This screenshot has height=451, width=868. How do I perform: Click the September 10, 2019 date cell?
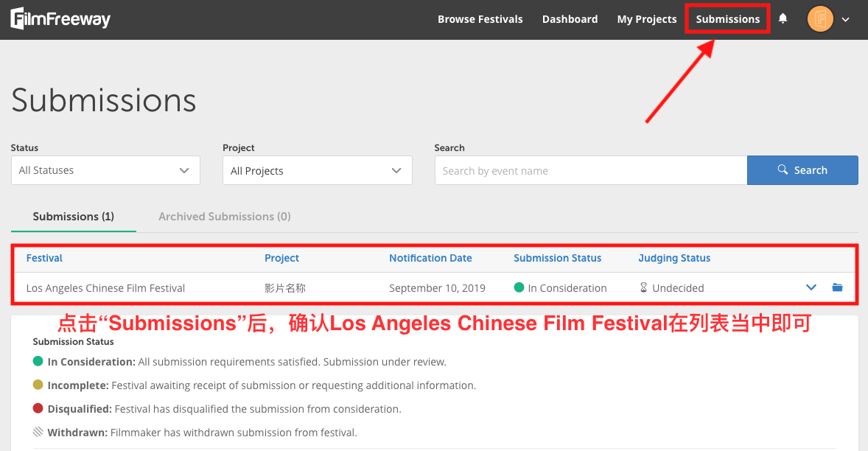(437, 288)
